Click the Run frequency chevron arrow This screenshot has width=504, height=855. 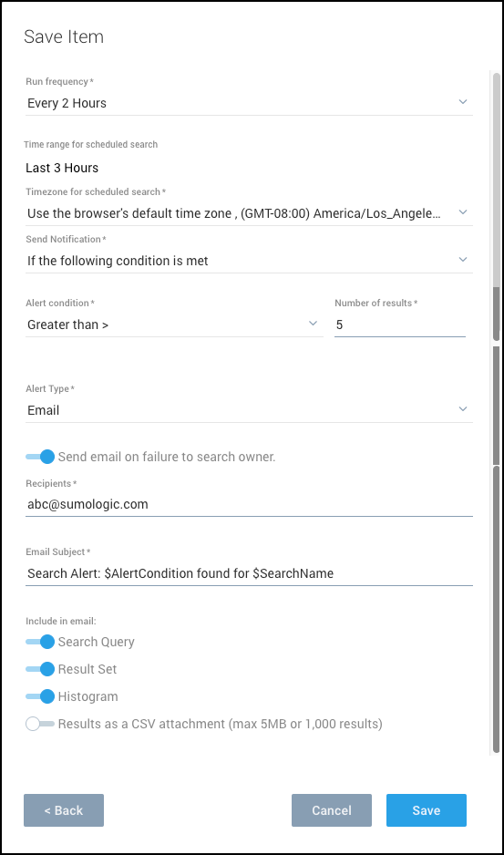coord(463,102)
